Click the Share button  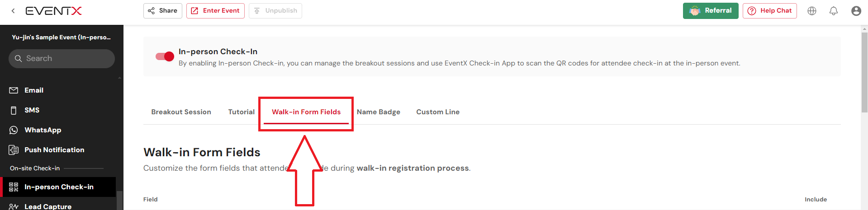(x=163, y=11)
